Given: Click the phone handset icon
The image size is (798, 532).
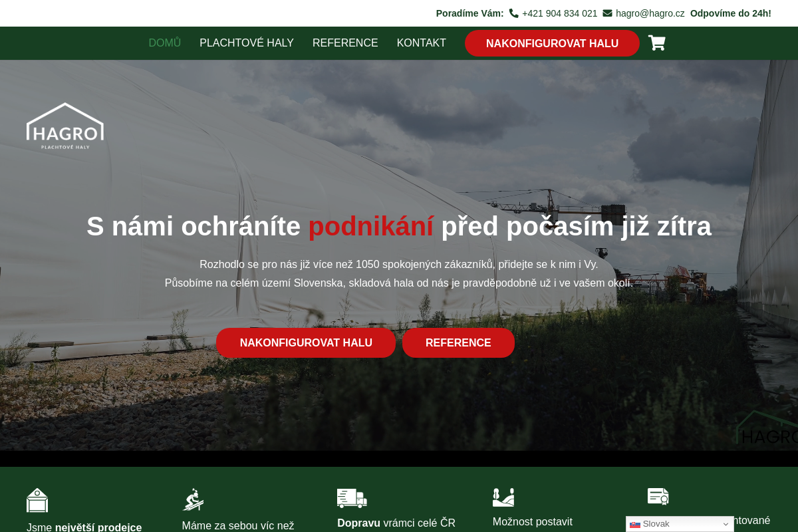Looking at the screenshot, I should 513,13.
